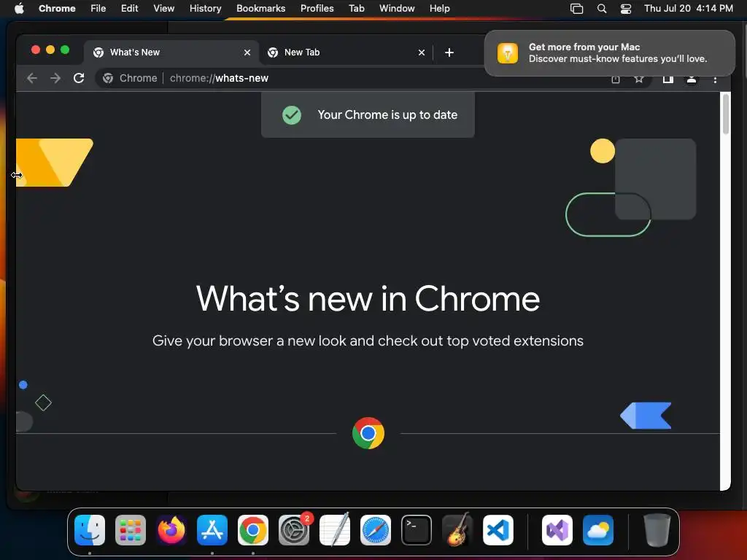
Task: Open the Help menu
Action: [x=439, y=9]
